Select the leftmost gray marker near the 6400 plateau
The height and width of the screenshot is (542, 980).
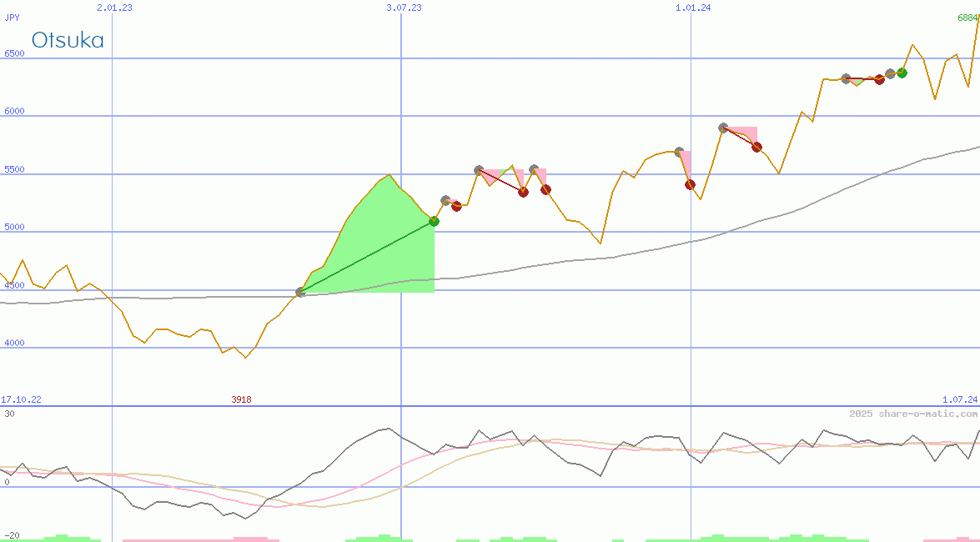(x=846, y=78)
